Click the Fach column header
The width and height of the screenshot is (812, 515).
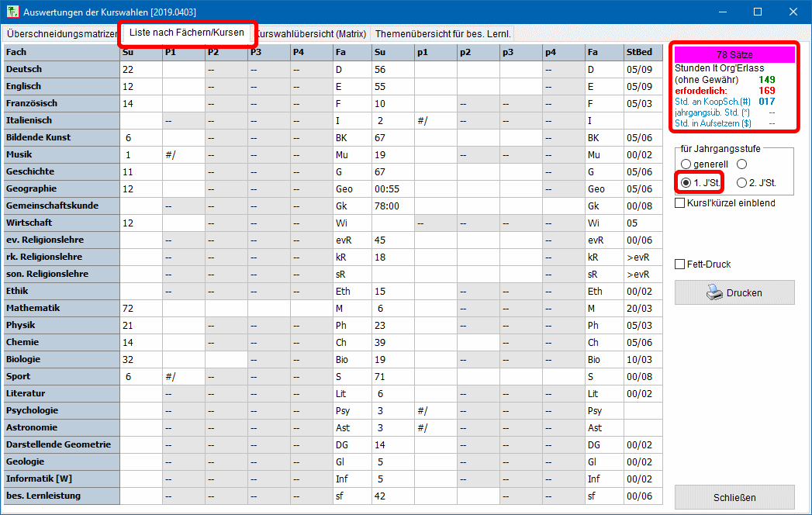61,52
